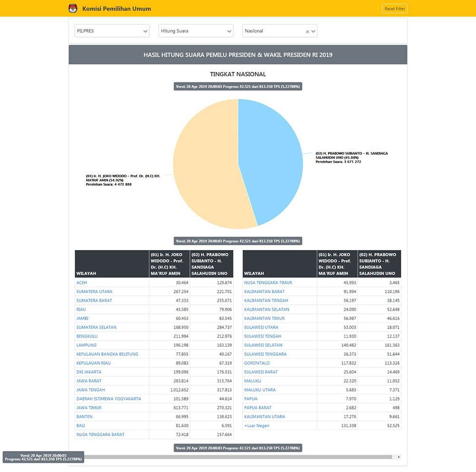The height and width of the screenshot is (472, 476).
Task: Open the PAPUA BARAT region link
Action: pos(258,408)
